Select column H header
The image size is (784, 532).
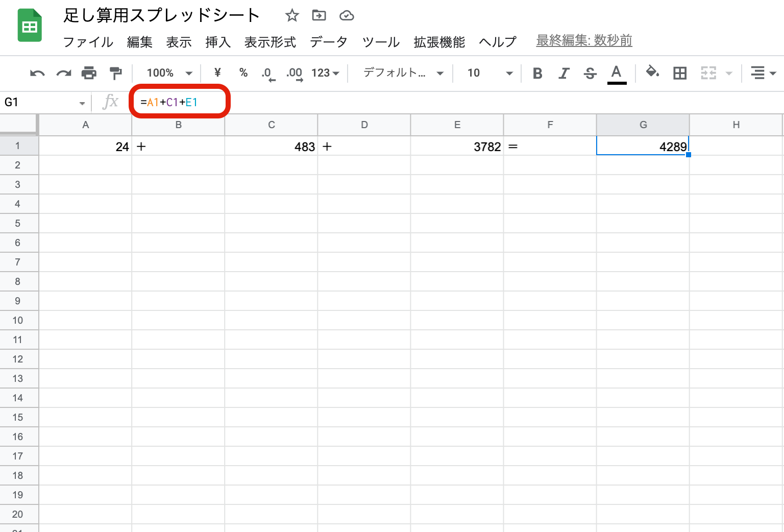[736, 125]
